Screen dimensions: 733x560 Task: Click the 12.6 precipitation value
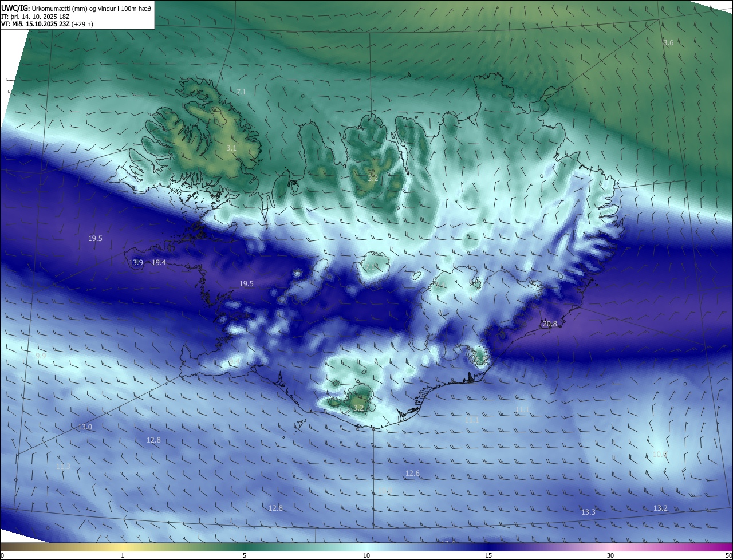click(x=412, y=473)
